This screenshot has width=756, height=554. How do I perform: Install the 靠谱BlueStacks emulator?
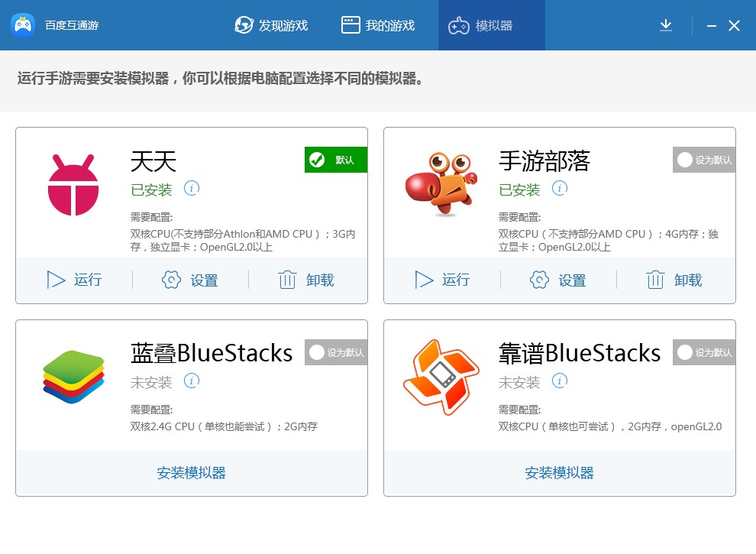(x=560, y=472)
